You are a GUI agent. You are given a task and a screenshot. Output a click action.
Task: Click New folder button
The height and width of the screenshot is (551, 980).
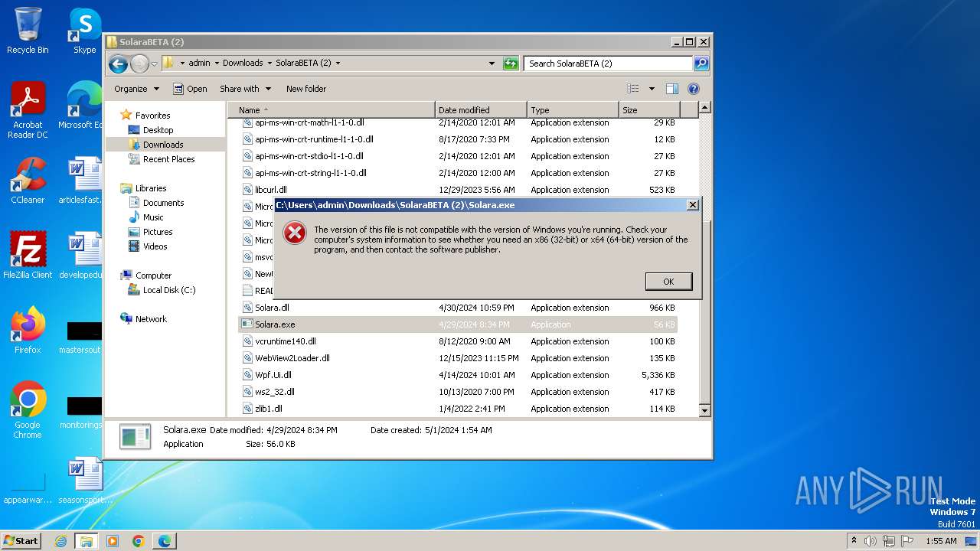click(306, 89)
